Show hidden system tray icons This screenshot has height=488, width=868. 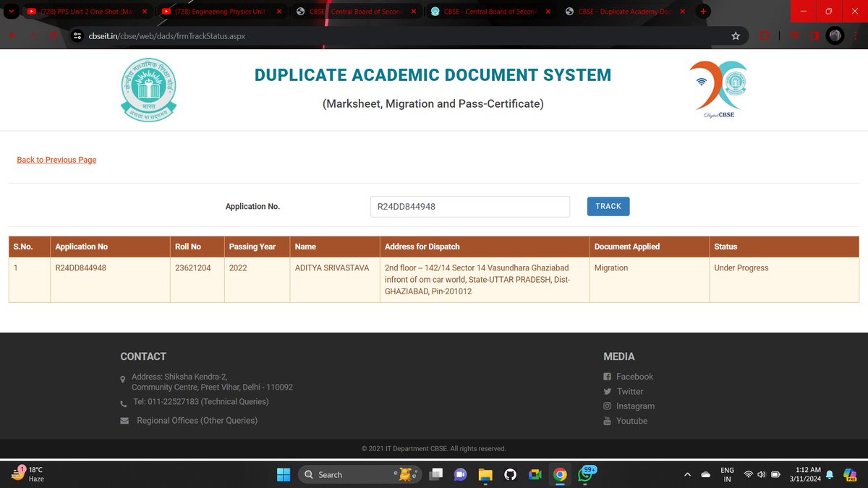[x=686, y=474]
